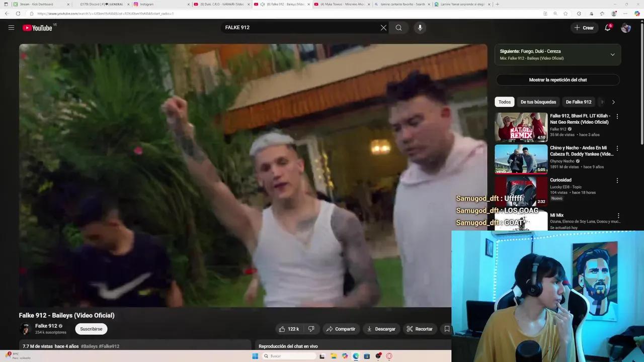Reload the page
This screenshot has width=644, height=362.
tap(18, 14)
